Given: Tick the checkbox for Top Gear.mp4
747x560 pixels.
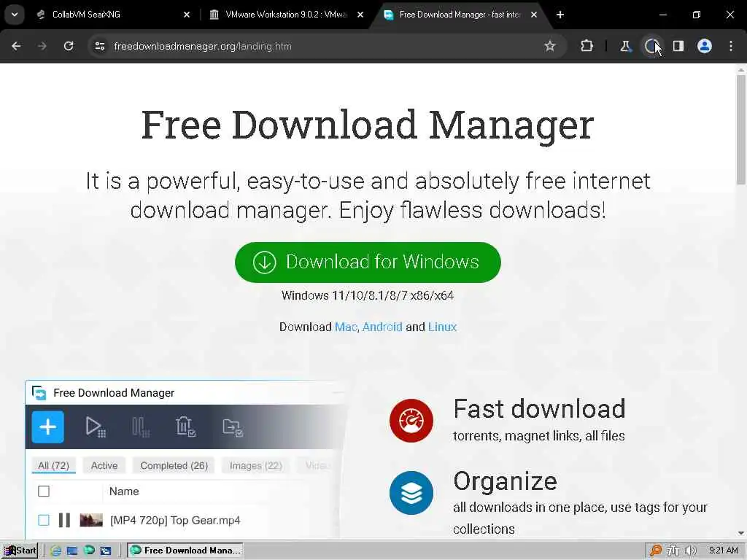Looking at the screenshot, I should [x=44, y=520].
